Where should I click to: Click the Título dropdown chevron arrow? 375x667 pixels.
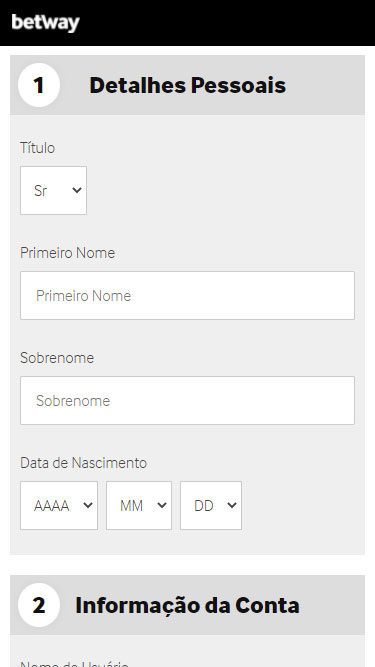tap(77, 190)
